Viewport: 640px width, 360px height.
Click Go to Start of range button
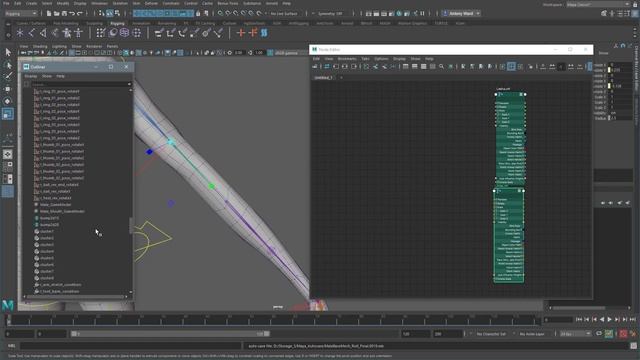click(579, 320)
